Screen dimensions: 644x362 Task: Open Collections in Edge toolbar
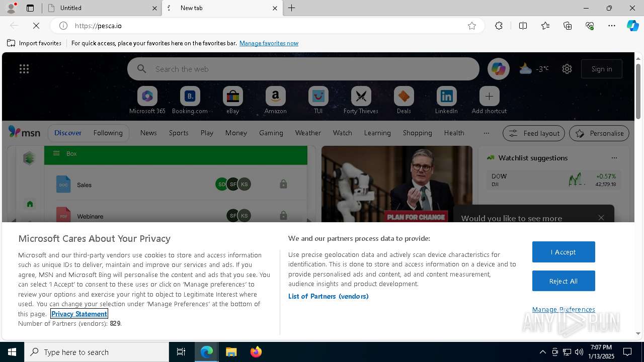[x=568, y=26]
